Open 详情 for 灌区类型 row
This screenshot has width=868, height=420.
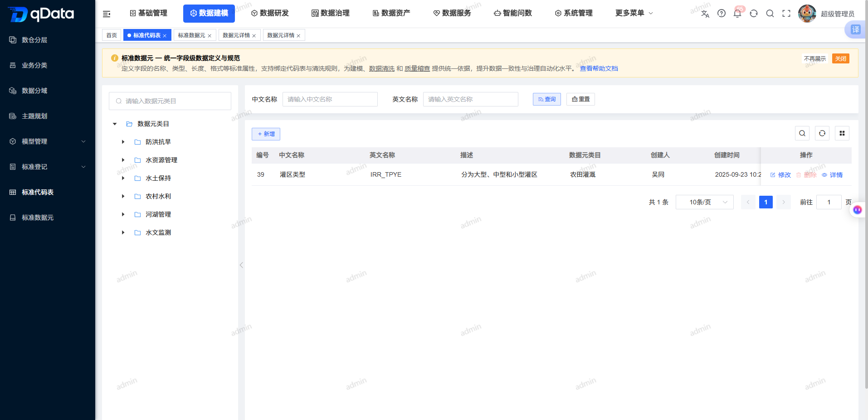point(832,175)
